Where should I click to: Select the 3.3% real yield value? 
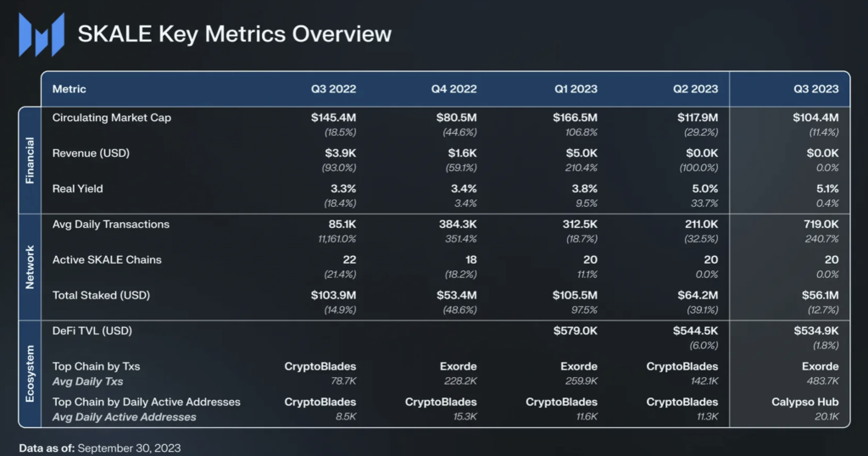coord(343,189)
